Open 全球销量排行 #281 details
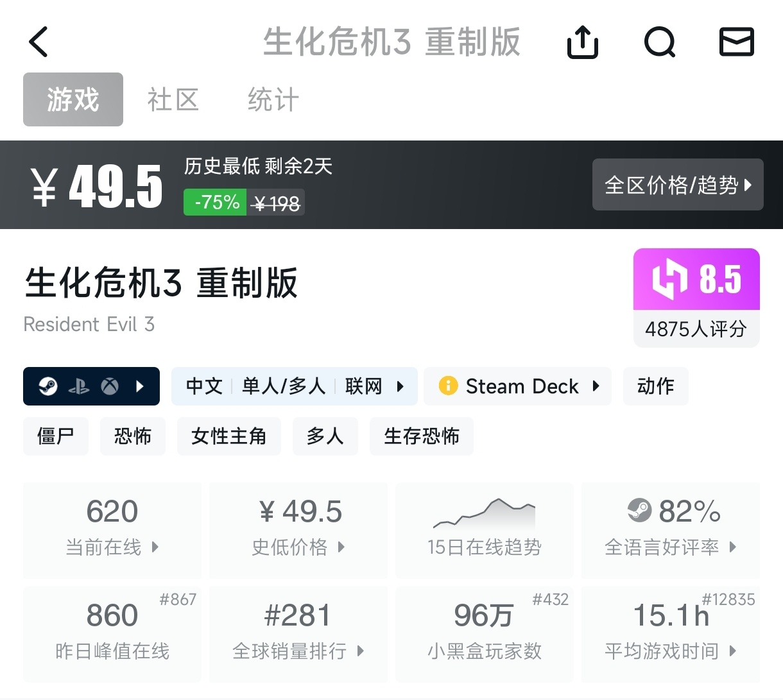The width and height of the screenshot is (783, 700). (298, 635)
